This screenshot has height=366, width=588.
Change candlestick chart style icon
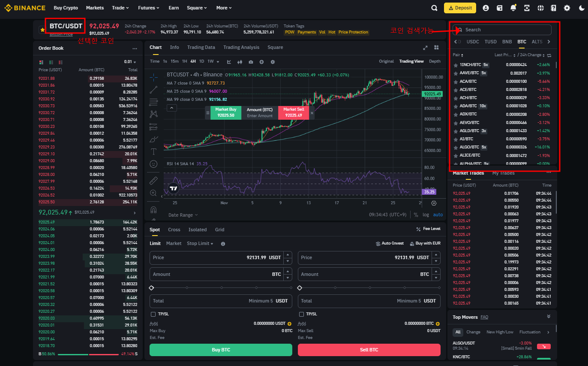click(x=240, y=61)
